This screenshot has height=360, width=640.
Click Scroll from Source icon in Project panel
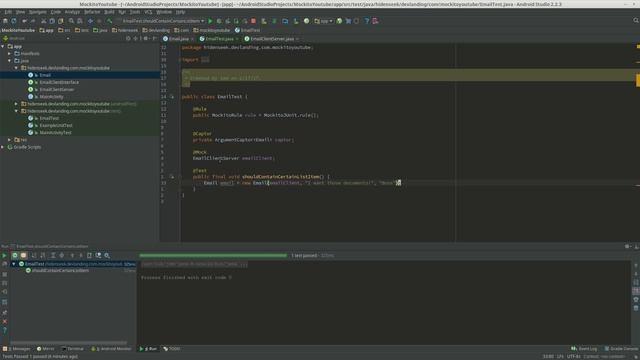tap(128, 38)
